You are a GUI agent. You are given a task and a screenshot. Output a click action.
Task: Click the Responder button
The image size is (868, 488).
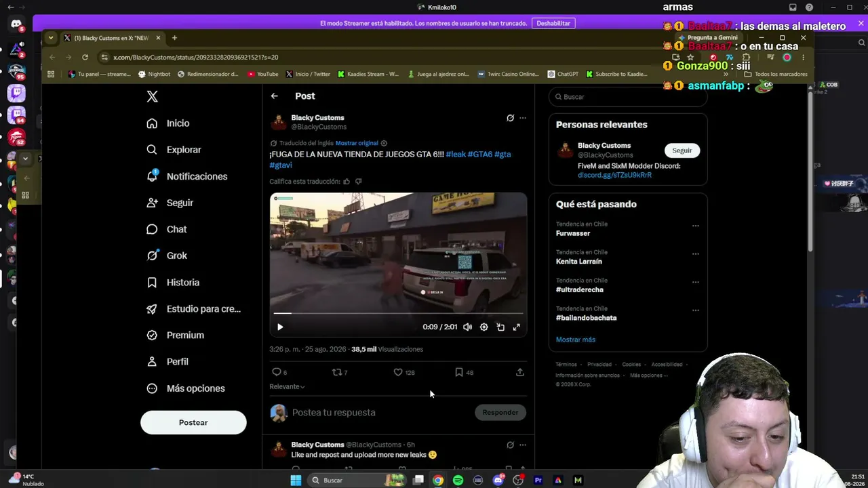click(500, 412)
